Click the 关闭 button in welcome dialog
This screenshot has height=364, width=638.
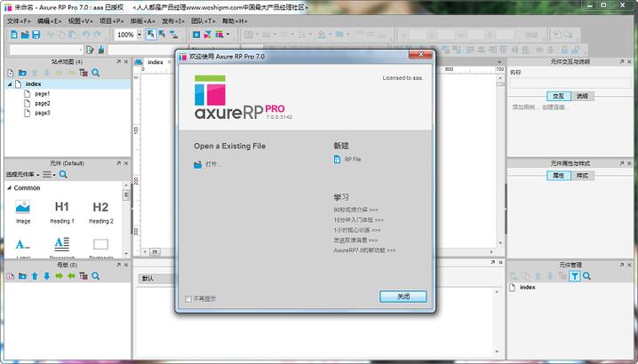pyautogui.click(x=403, y=297)
